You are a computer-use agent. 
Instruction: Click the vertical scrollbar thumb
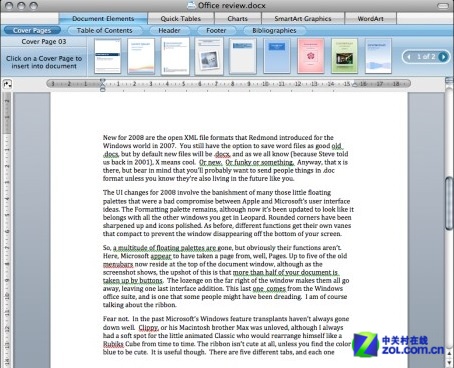tap(449, 203)
